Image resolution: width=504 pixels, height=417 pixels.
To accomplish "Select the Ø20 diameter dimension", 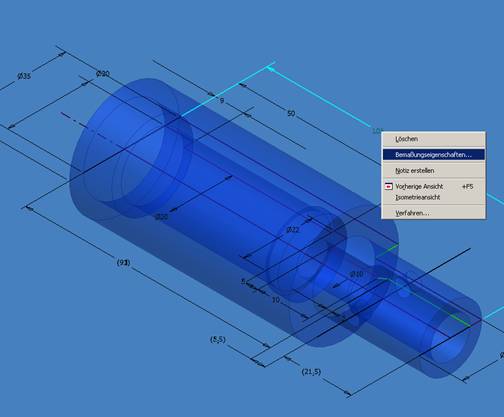I will click(x=162, y=217).
